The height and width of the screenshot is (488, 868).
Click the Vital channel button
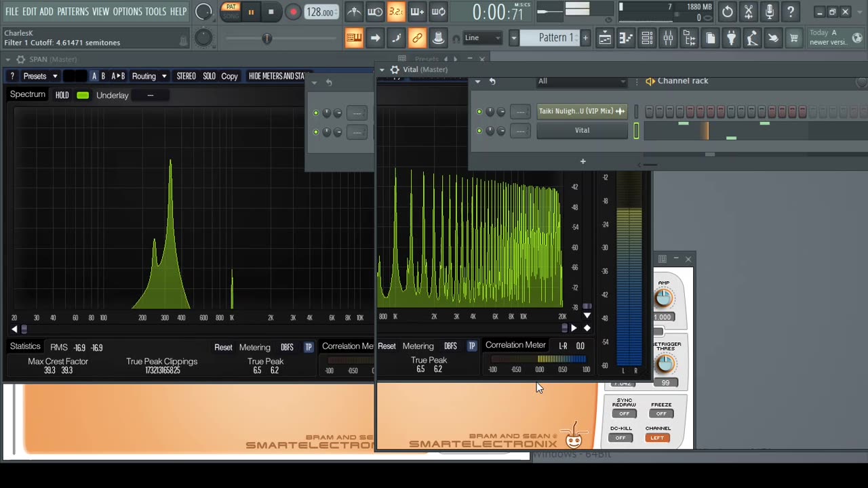(x=582, y=131)
